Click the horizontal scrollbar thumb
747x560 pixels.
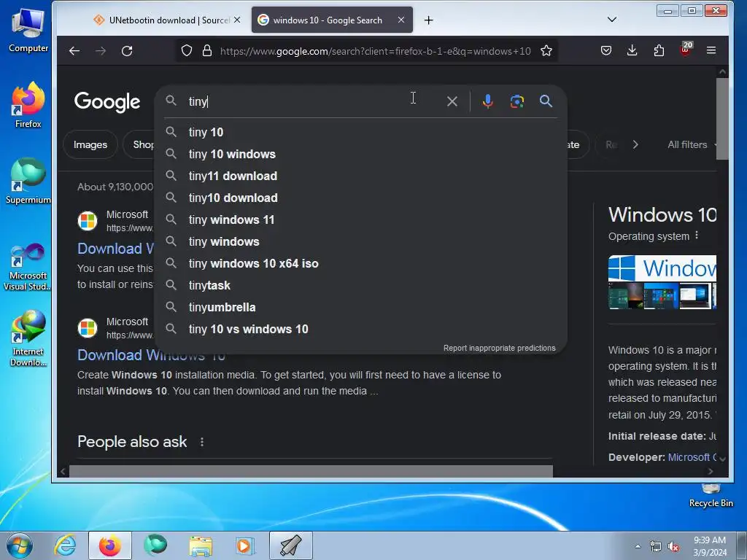coord(311,472)
